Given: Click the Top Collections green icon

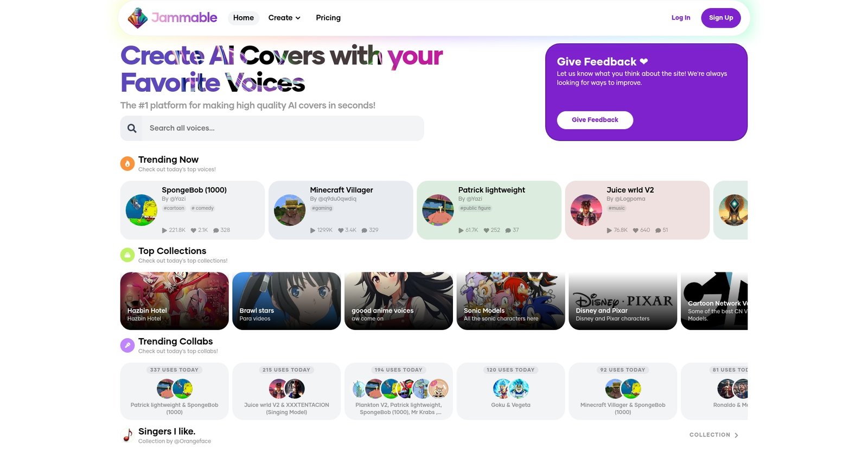Looking at the screenshot, I should tap(127, 254).
